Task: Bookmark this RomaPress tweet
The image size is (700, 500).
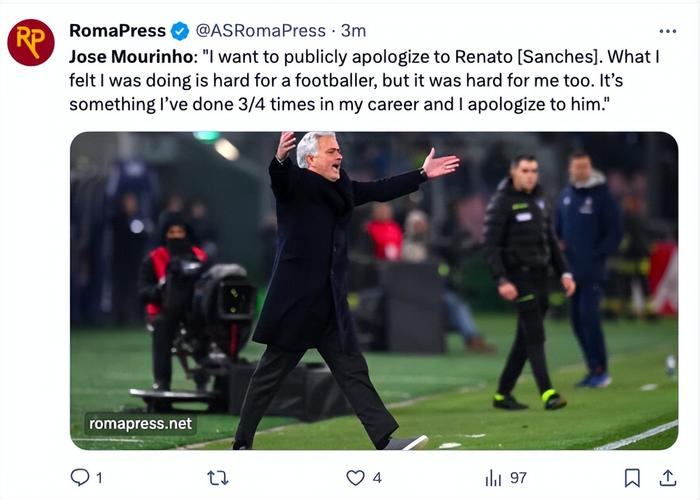Action: [632, 478]
